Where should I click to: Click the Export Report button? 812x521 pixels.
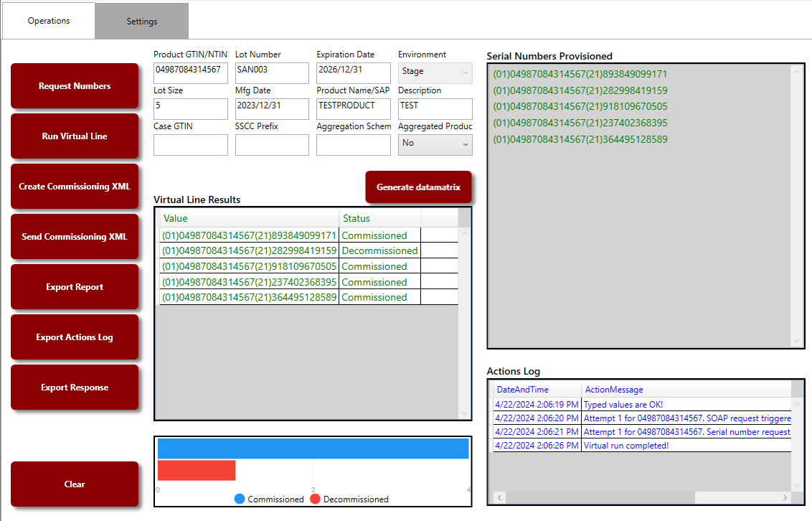point(75,287)
